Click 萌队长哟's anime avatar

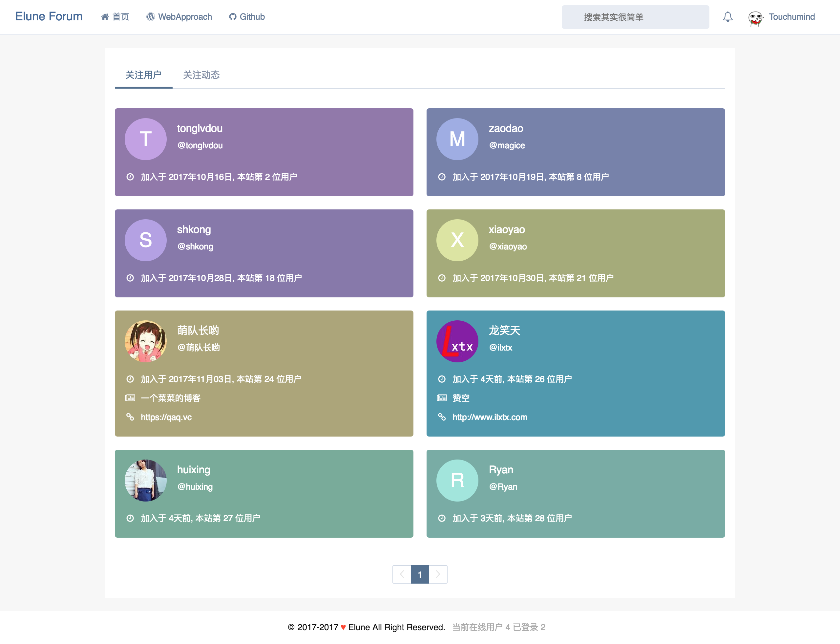(146, 341)
